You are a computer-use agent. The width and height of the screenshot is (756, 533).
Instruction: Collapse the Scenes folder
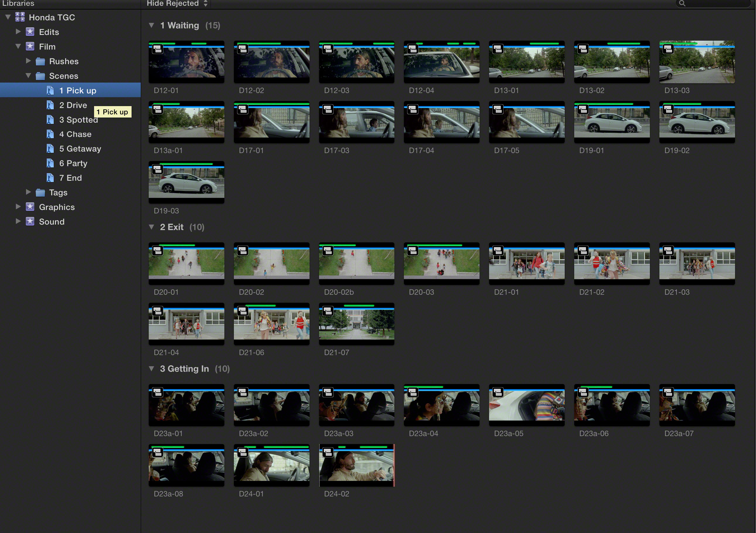[29, 75]
